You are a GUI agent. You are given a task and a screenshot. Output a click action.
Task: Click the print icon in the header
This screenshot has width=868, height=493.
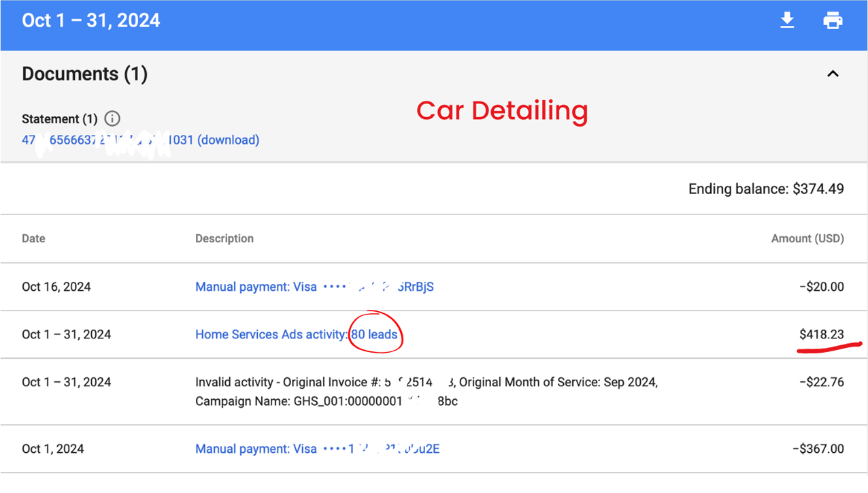click(833, 20)
